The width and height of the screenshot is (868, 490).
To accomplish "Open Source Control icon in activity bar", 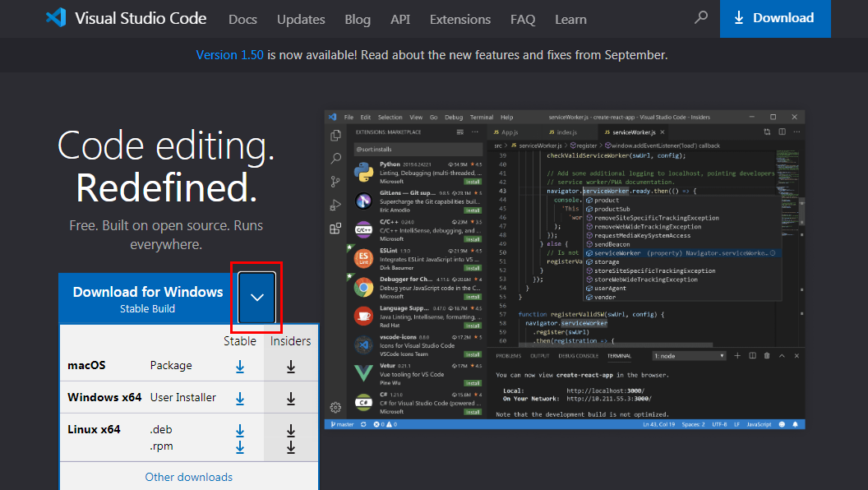I will click(x=335, y=182).
